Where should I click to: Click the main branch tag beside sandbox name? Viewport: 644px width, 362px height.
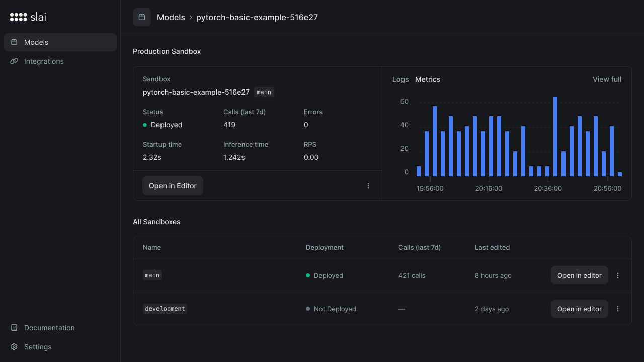tap(264, 92)
